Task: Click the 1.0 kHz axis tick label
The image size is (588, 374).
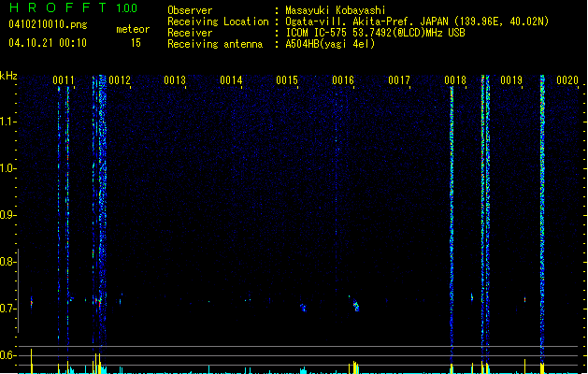Action: tap(7, 168)
